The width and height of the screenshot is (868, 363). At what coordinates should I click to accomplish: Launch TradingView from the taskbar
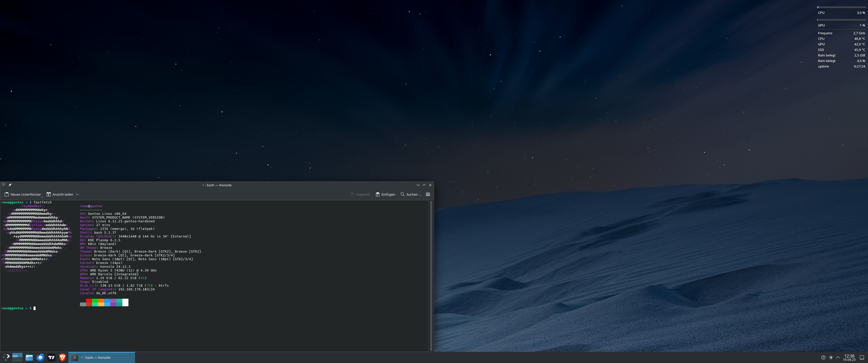point(51,357)
